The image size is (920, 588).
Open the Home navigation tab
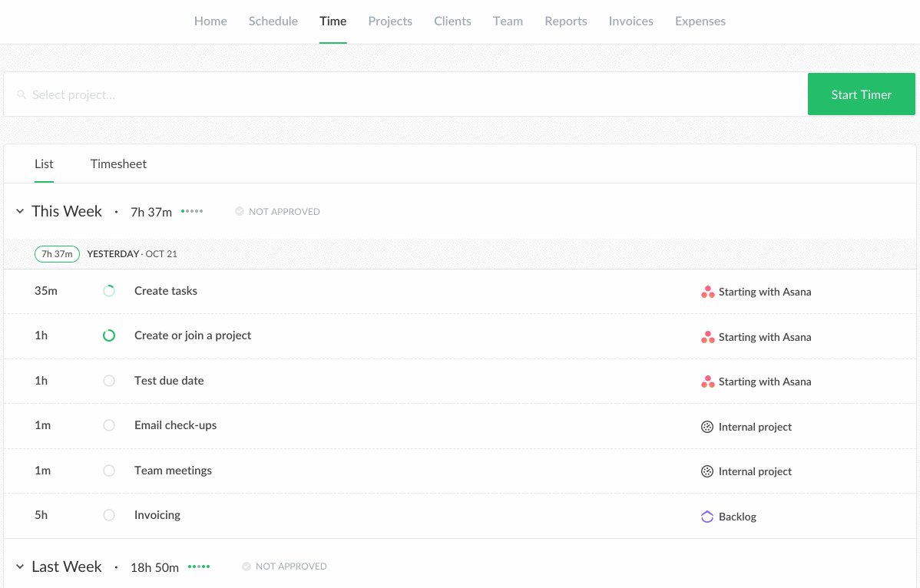(x=210, y=21)
